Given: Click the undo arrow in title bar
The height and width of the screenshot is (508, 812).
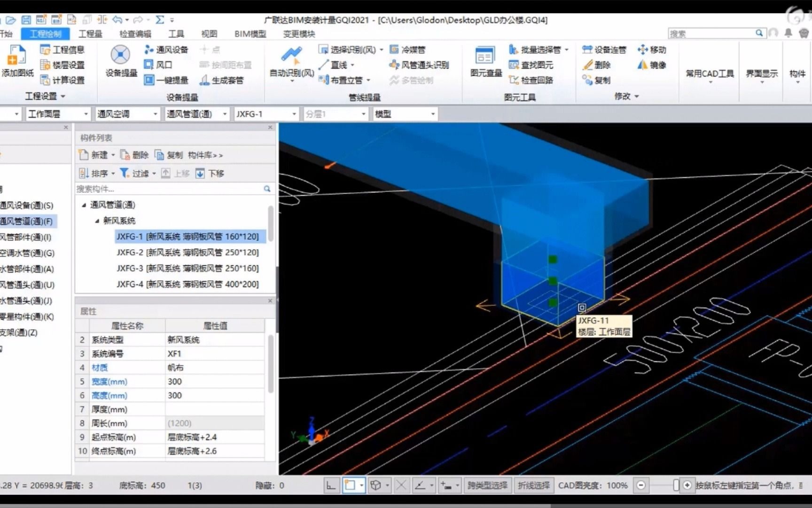Looking at the screenshot, I should point(117,20).
